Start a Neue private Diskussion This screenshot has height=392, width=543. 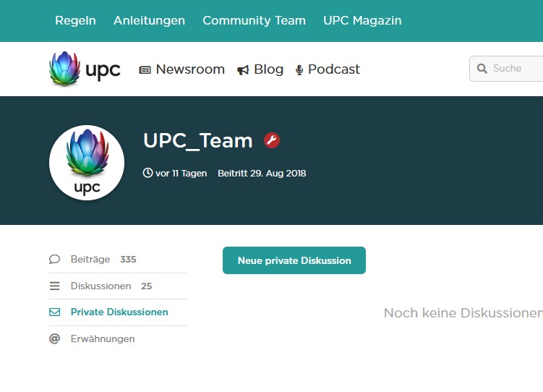pos(294,260)
